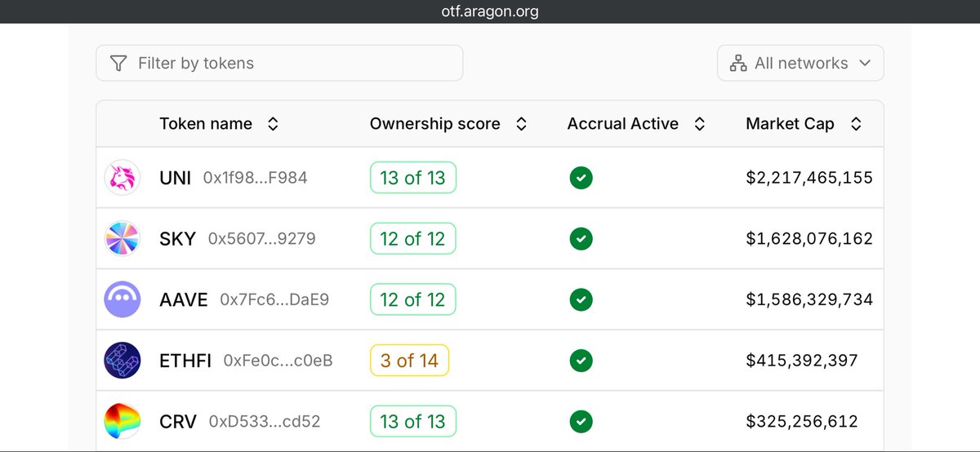This screenshot has height=452, width=980.
Task: Click ETHFI's green accrual checkmark
Action: [581, 361]
